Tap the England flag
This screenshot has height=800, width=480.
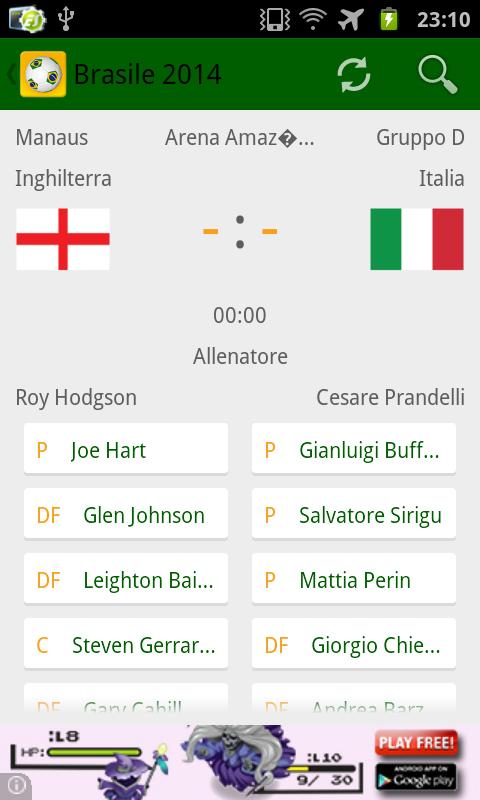point(63,239)
